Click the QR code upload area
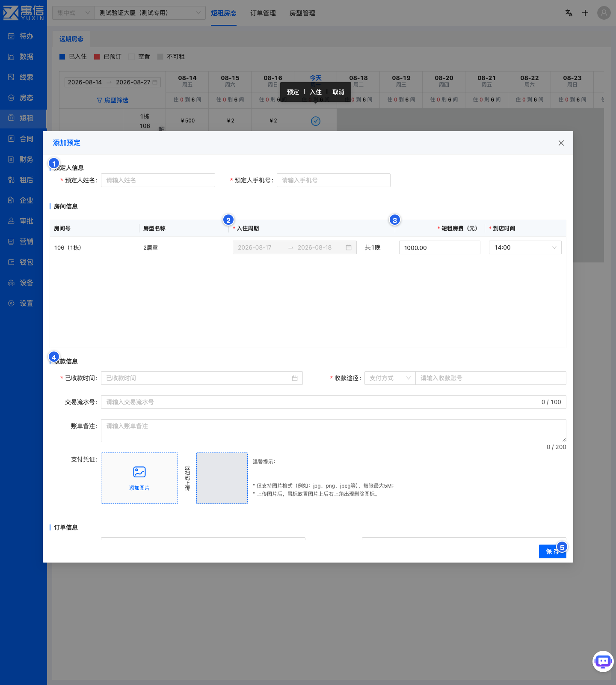Viewport: 616px width, 685px height. point(222,478)
